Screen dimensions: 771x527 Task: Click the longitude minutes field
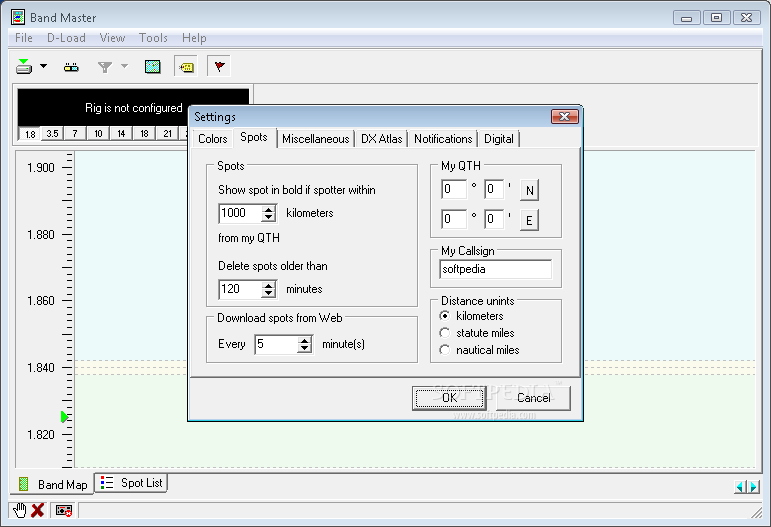(494, 219)
